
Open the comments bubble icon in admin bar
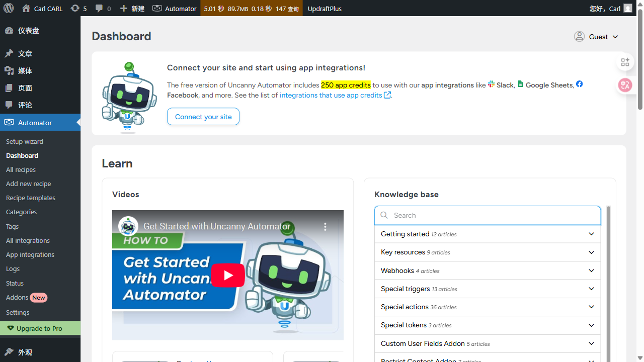pos(99,8)
